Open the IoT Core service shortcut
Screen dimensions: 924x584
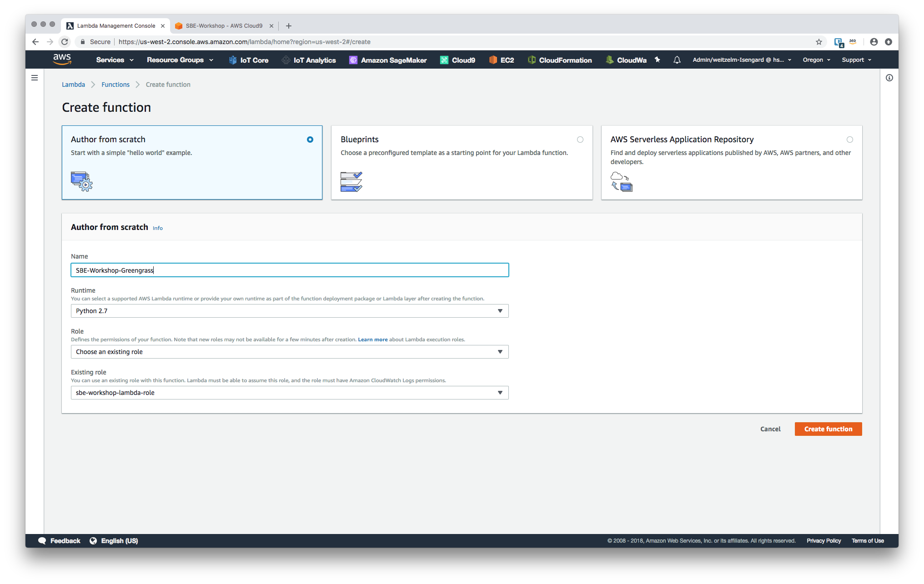pos(249,60)
